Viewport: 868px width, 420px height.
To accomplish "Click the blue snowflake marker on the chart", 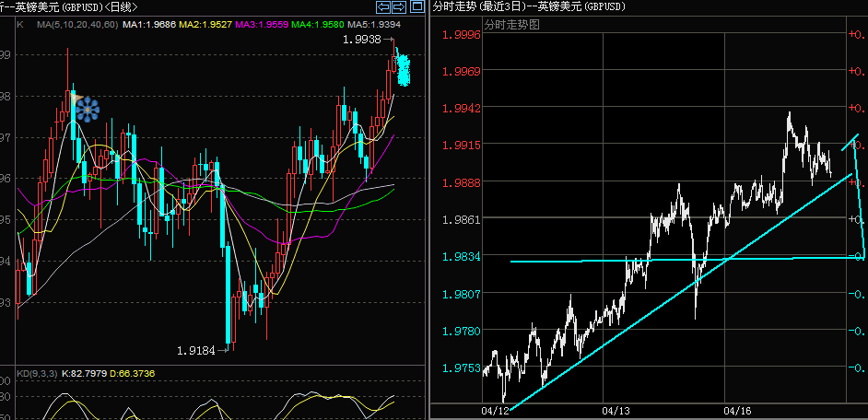I will [87, 111].
